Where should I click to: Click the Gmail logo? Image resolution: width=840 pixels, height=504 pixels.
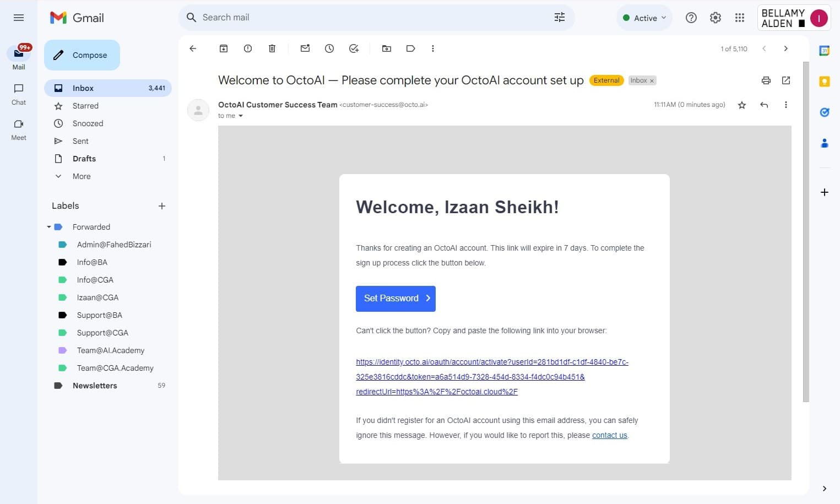(77, 18)
